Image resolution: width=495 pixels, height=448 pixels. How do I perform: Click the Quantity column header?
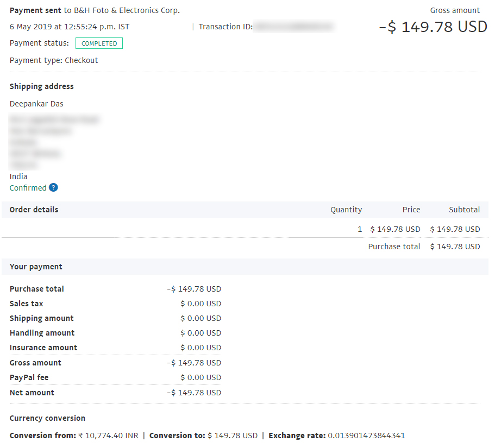346,210
